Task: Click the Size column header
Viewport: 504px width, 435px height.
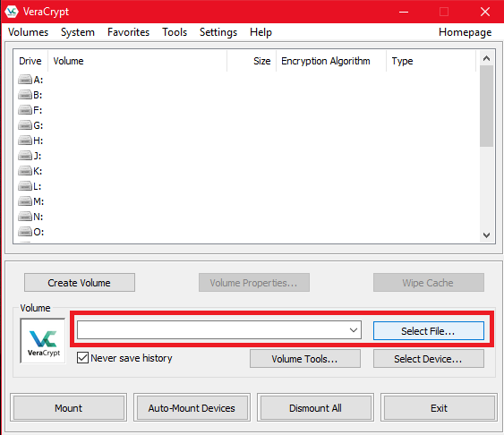Action: coord(252,61)
